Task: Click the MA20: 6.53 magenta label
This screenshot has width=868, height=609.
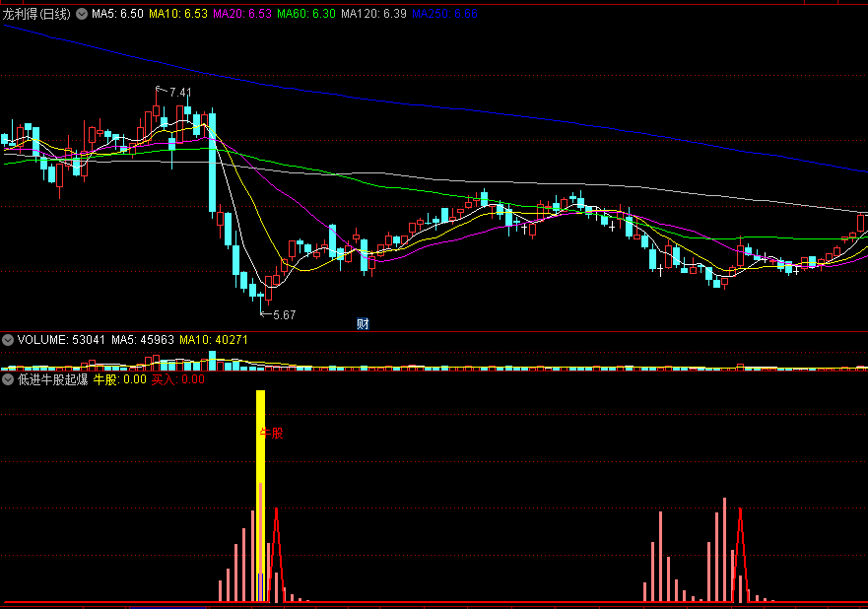Action: pyautogui.click(x=242, y=14)
